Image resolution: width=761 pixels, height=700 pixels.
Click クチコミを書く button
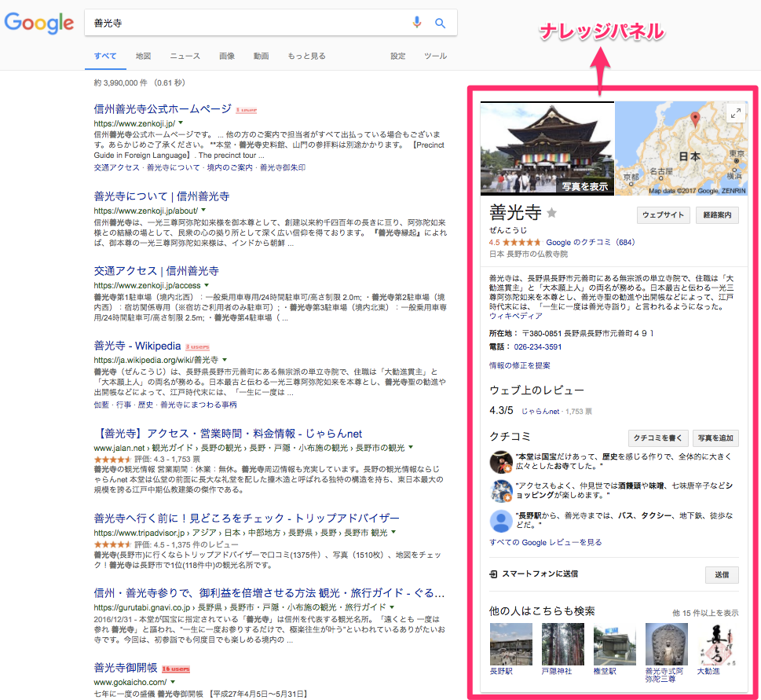coord(658,438)
